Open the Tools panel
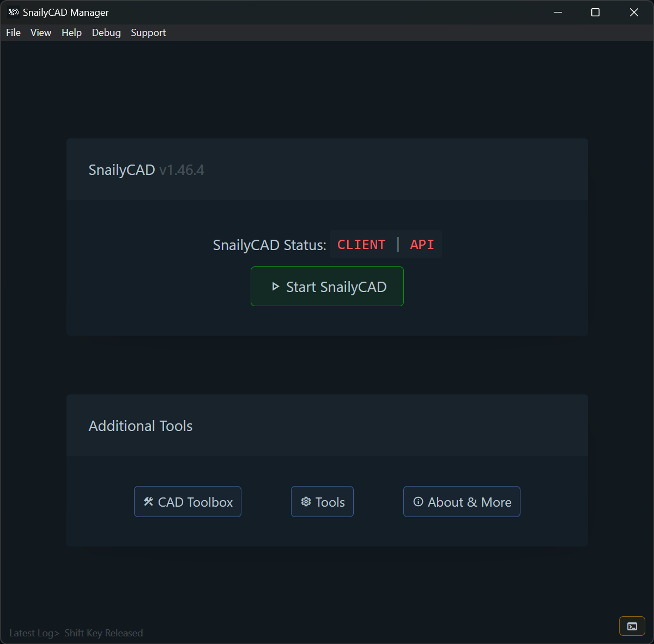The width and height of the screenshot is (654, 644). coord(322,501)
